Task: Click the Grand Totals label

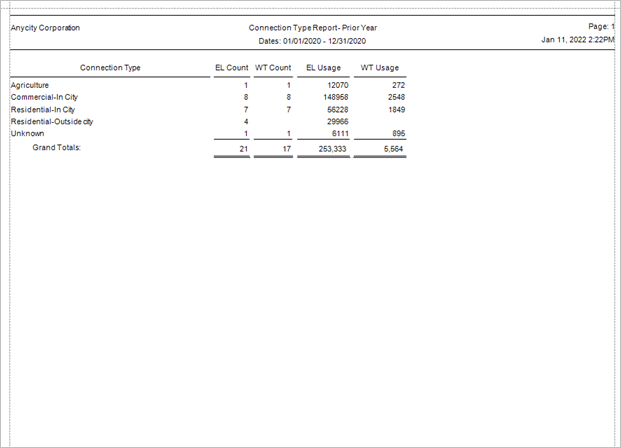Action: pos(57,147)
